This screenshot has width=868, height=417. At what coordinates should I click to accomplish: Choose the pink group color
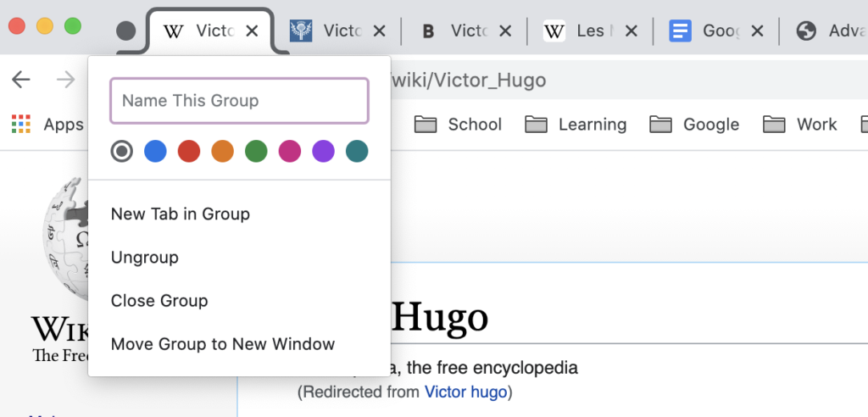click(x=290, y=151)
